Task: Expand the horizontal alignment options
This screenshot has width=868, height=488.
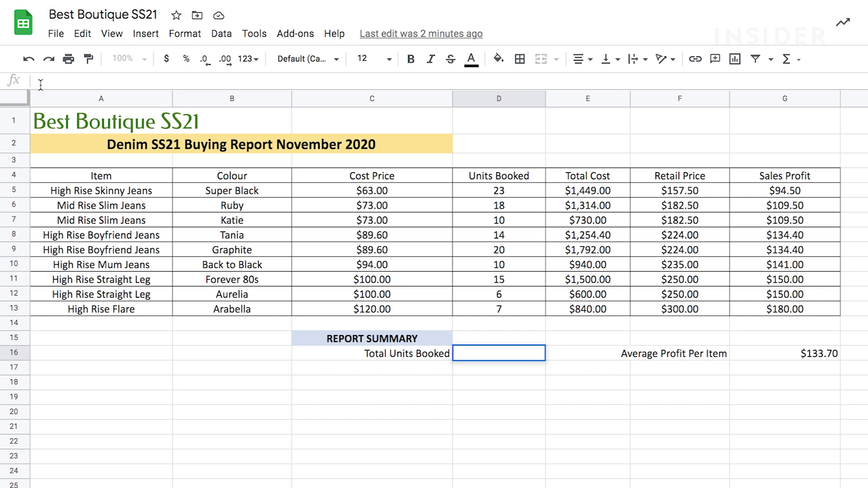Action: [590, 59]
